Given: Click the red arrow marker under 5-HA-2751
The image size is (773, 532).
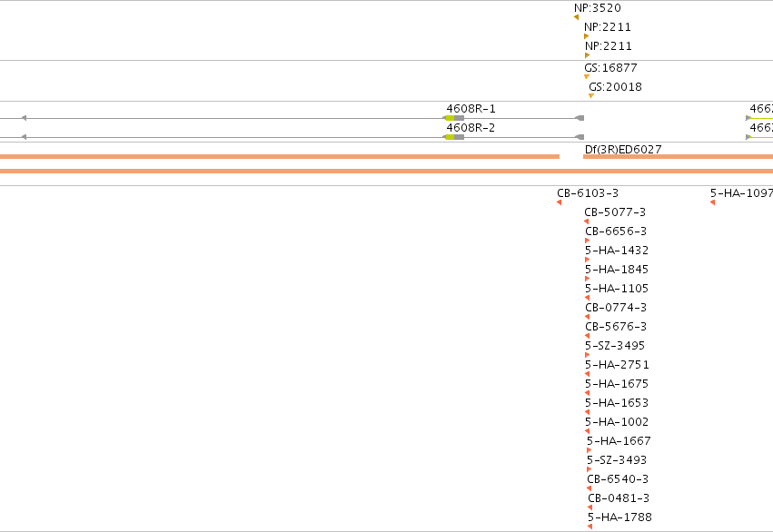Looking at the screenshot, I should 587,374.
